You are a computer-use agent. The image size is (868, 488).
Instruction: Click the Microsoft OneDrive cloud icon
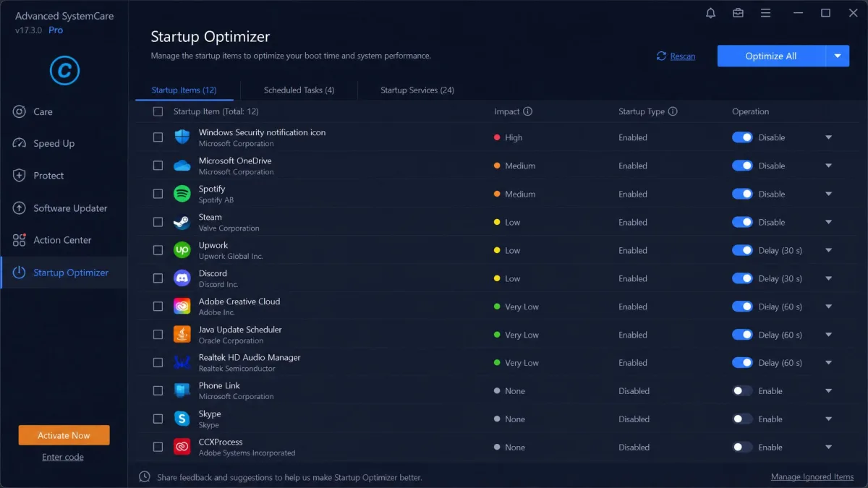pyautogui.click(x=182, y=166)
